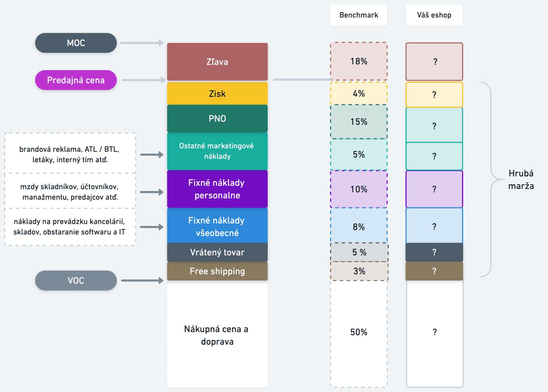
Task: Select the Benchmark column header
Action: [359, 15]
